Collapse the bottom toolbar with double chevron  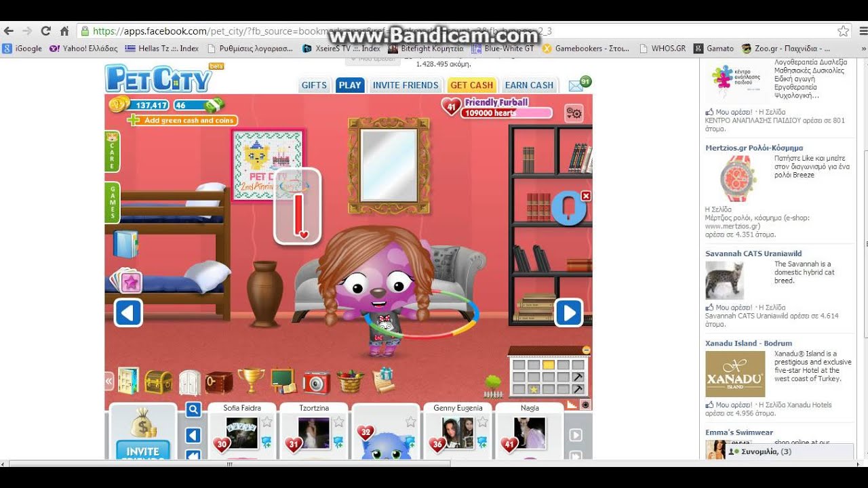108,382
